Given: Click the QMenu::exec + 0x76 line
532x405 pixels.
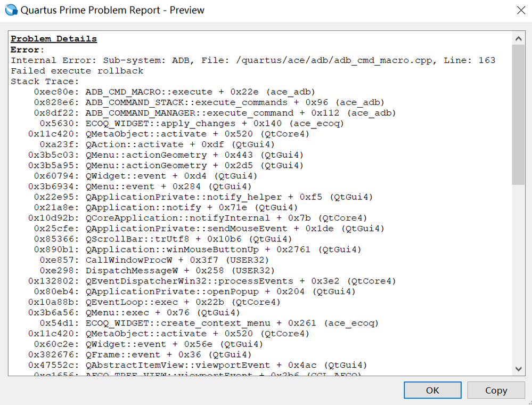Looking at the screenshot, I should 134,313.
